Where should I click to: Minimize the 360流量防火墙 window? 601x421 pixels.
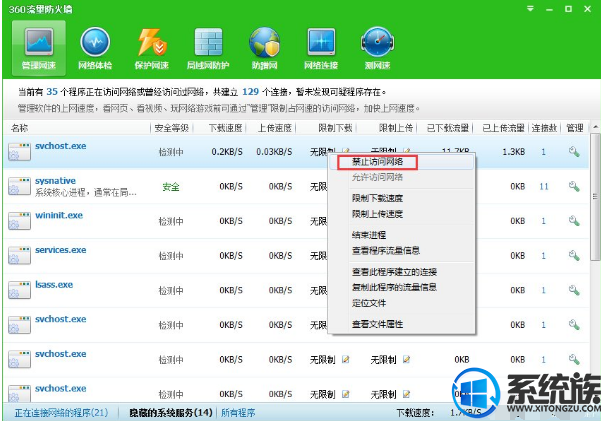pos(549,9)
